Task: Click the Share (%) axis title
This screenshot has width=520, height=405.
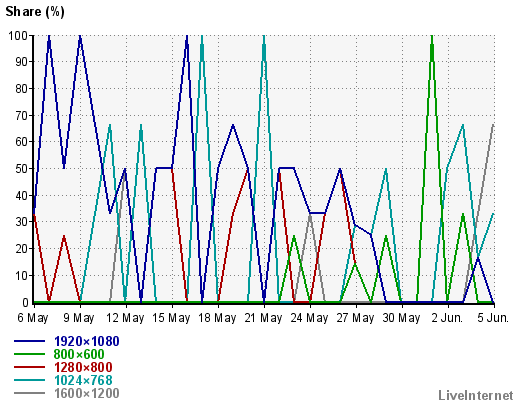Action: point(35,12)
